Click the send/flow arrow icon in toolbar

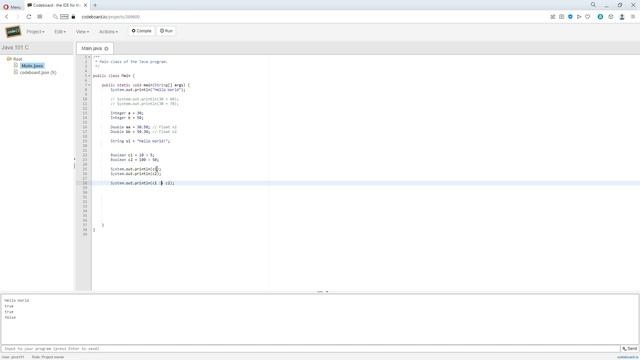[579, 17]
